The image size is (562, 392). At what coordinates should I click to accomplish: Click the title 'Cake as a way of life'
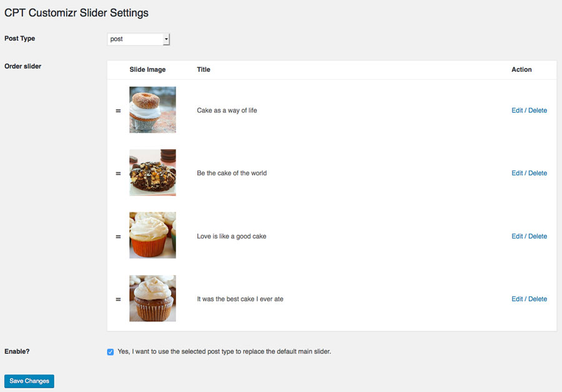coord(227,110)
